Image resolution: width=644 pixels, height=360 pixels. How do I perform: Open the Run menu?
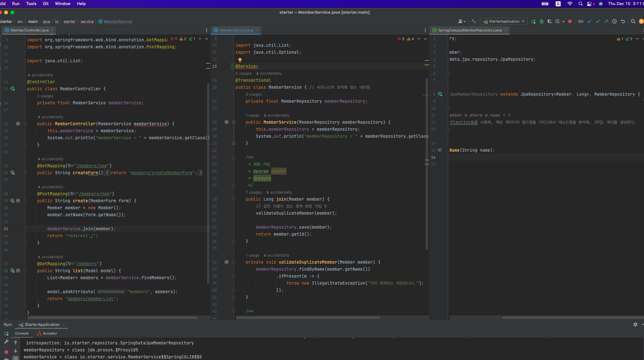point(16,3)
